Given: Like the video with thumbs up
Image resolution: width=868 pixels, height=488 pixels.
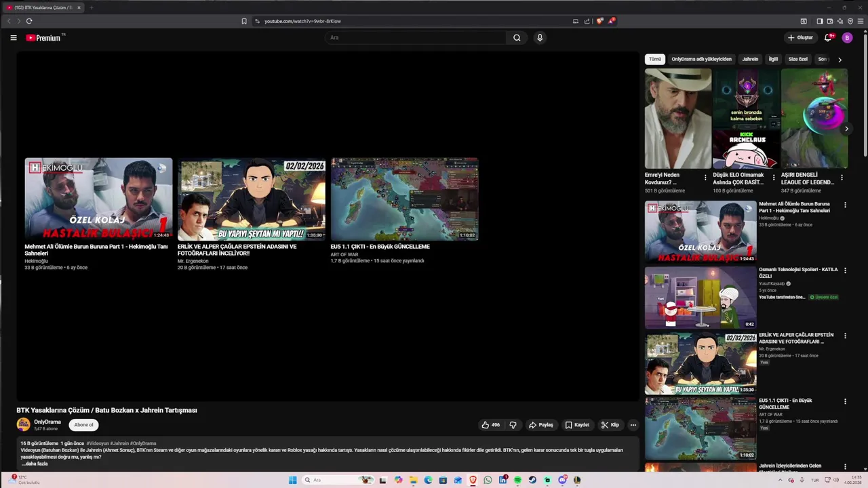Looking at the screenshot, I should tap(490, 425).
